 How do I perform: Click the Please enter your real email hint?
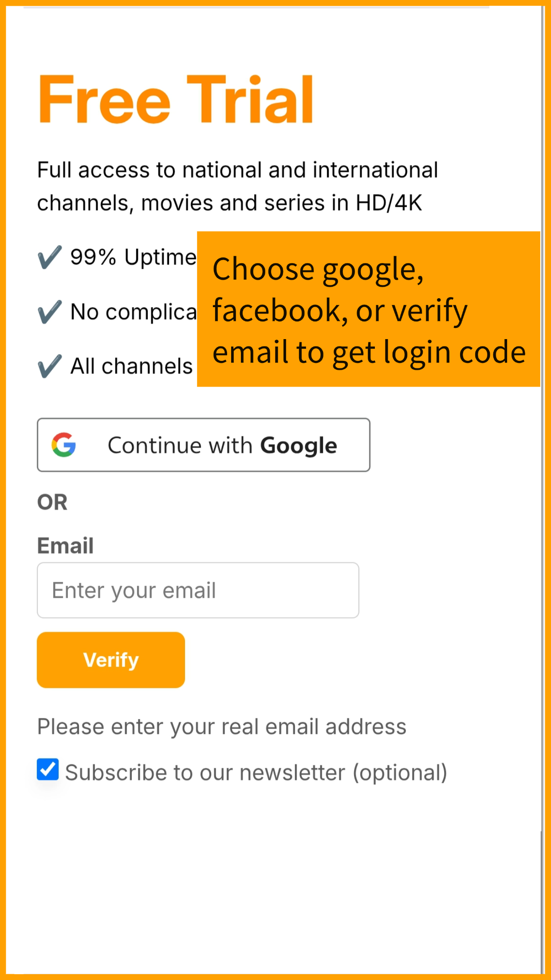click(222, 727)
